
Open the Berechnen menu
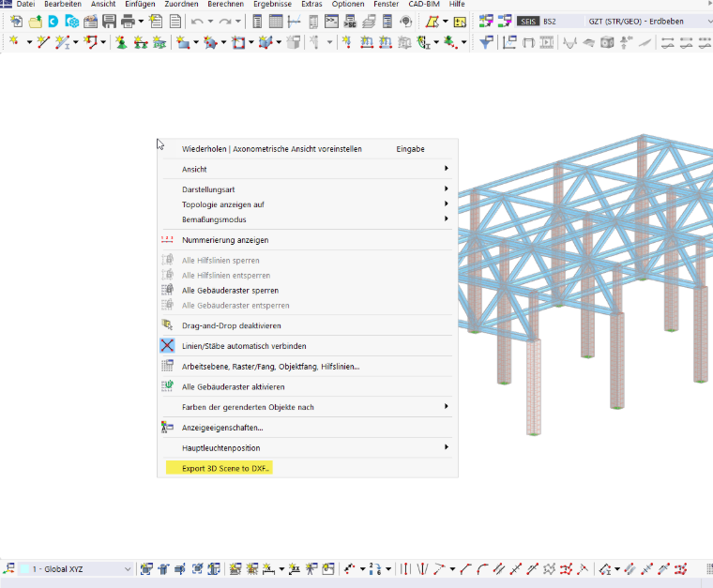(x=225, y=4)
